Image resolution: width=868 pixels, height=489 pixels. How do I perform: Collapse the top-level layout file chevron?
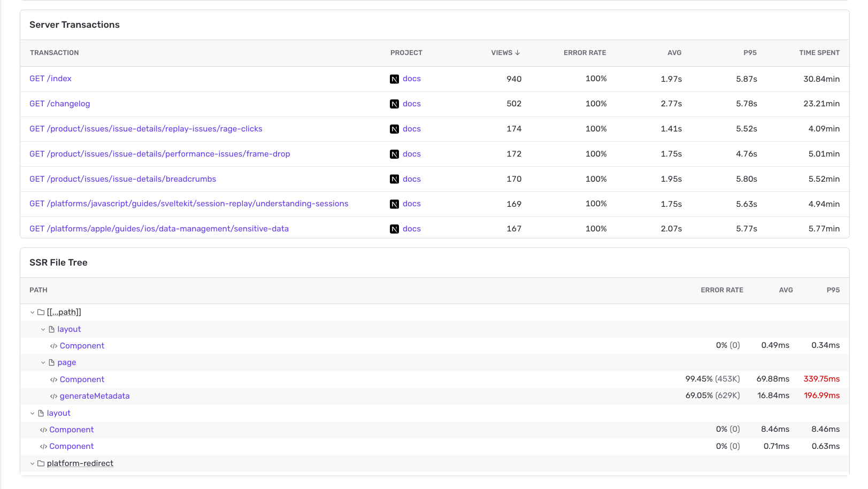click(32, 414)
